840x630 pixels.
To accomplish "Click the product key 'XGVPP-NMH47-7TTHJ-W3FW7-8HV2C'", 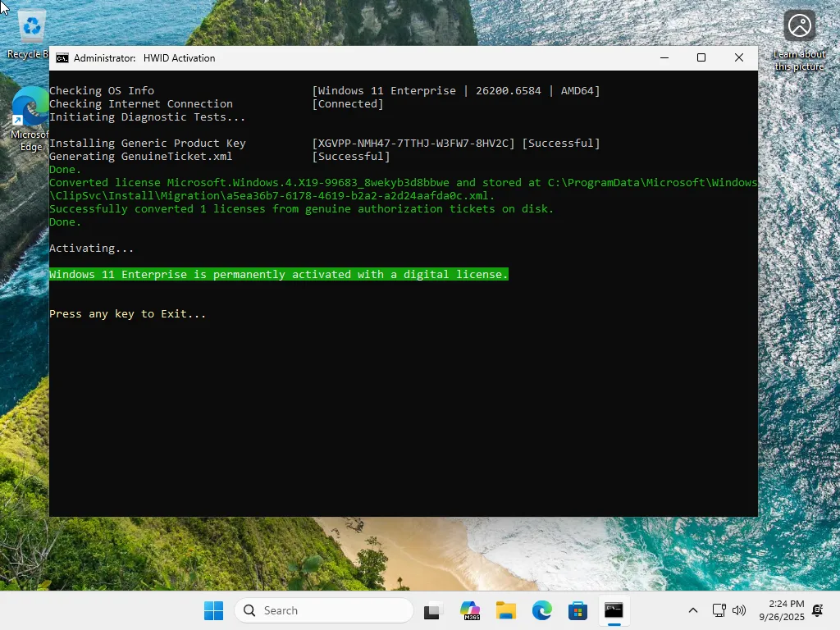I will (413, 144).
